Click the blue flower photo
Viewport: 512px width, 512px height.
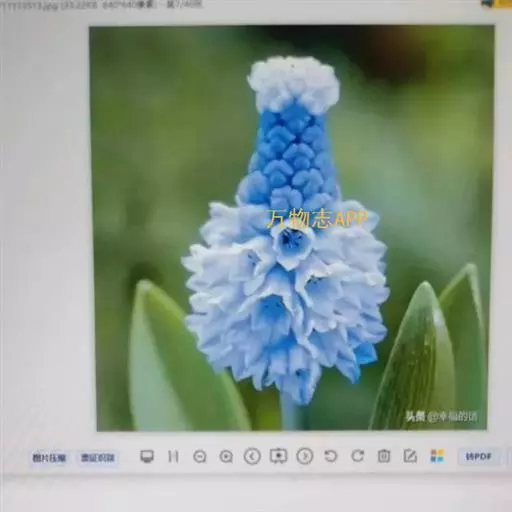290,228
